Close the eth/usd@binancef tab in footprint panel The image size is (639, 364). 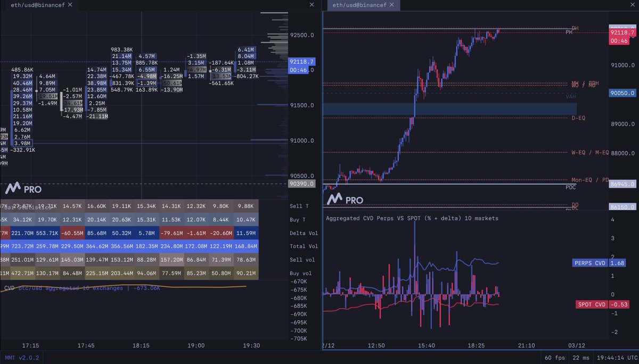point(69,5)
